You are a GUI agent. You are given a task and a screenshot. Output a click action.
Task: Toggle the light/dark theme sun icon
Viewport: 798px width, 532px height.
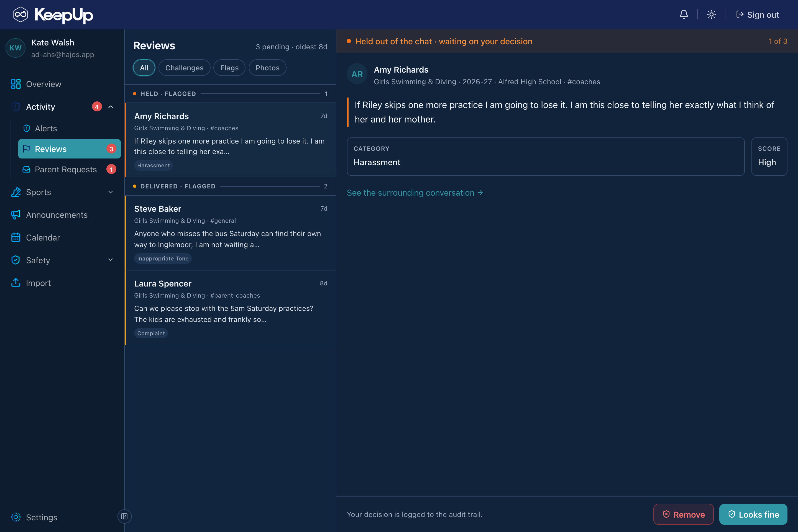tap(711, 15)
